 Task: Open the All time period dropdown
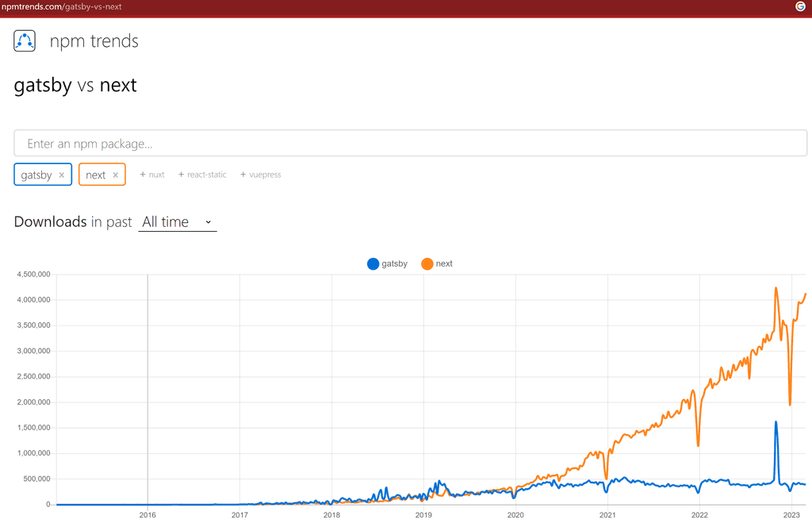[x=178, y=222]
